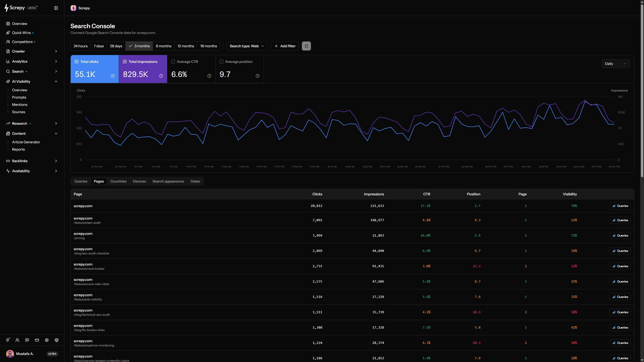Expand the Research menu chevron

point(56,123)
